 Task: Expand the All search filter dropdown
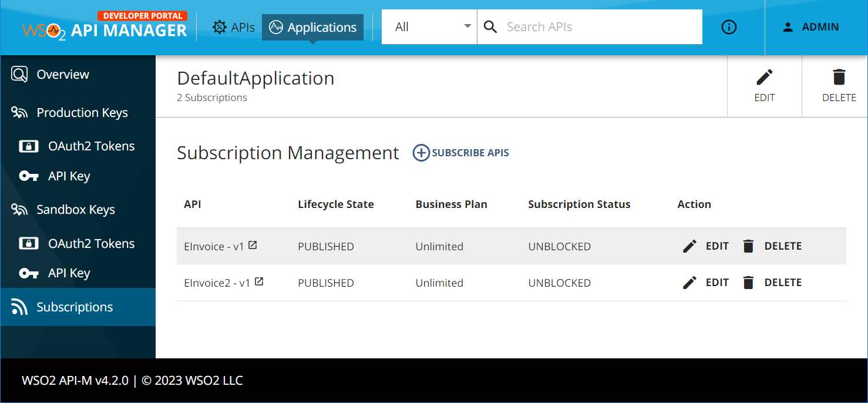(x=429, y=26)
